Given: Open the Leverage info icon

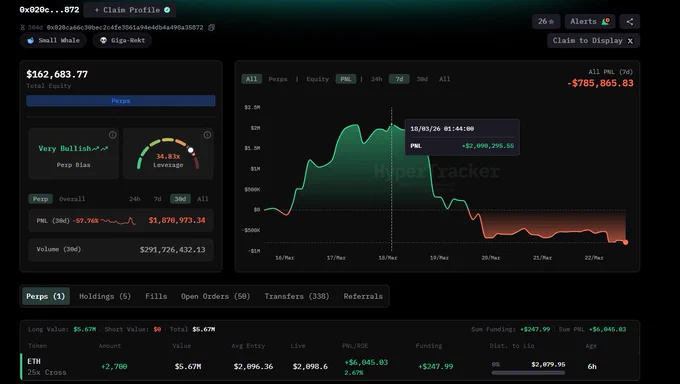Looking at the screenshot, I should point(207,135).
